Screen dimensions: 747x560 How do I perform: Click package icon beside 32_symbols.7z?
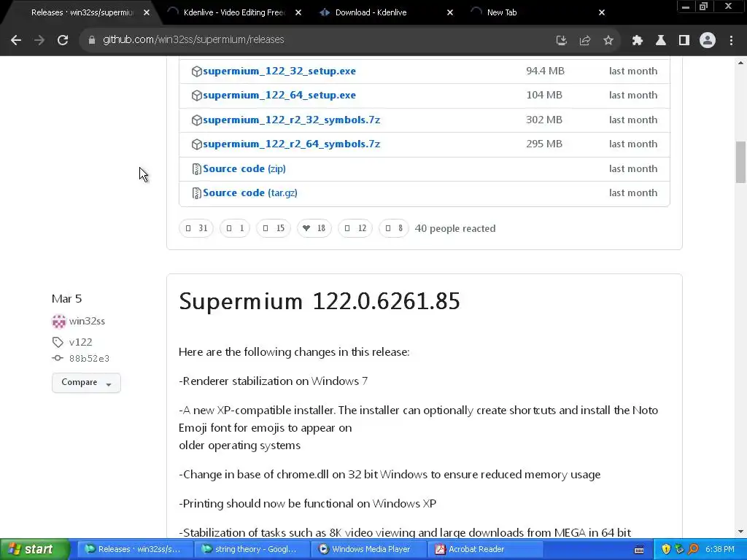(x=196, y=120)
